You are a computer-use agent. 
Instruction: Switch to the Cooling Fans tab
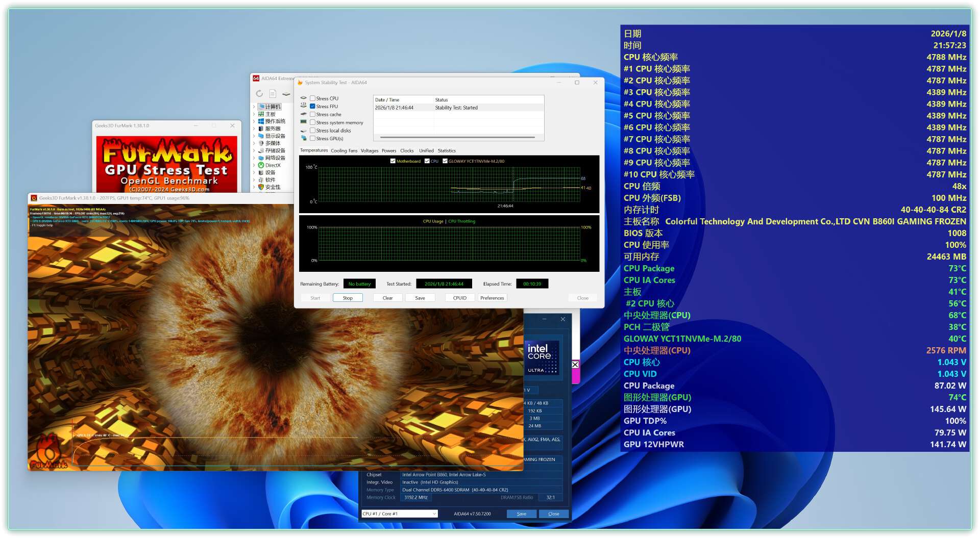pyautogui.click(x=344, y=151)
